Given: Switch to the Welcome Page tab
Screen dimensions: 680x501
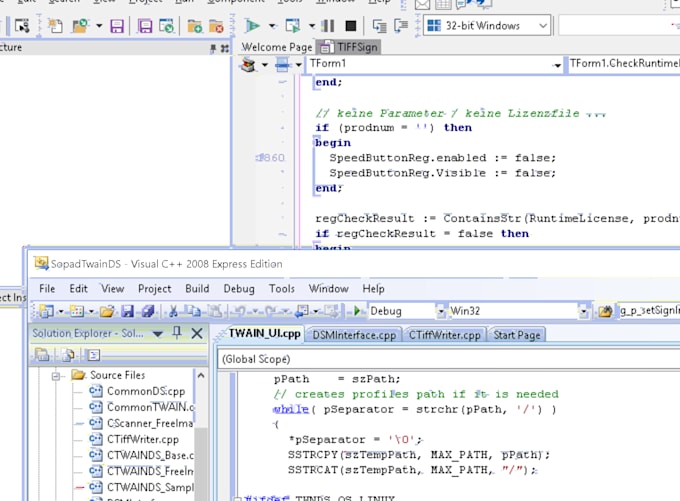Looking at the screenshot, I should click(277, 47).
